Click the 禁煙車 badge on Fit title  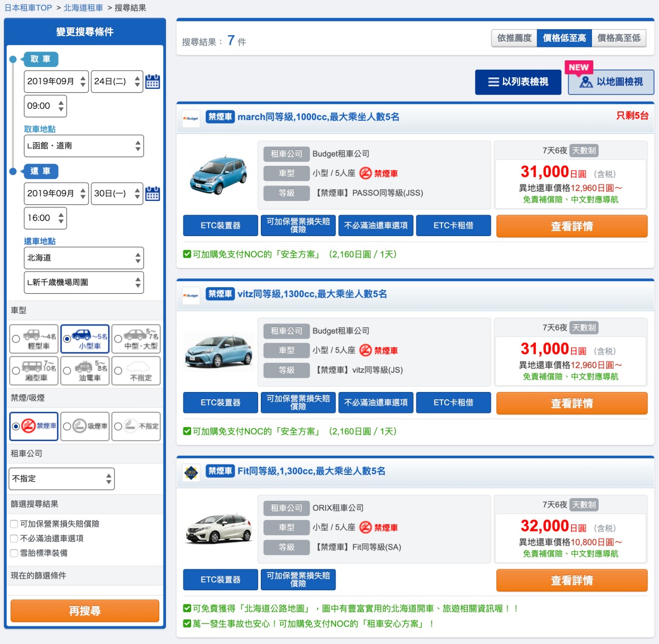point(220,471)
